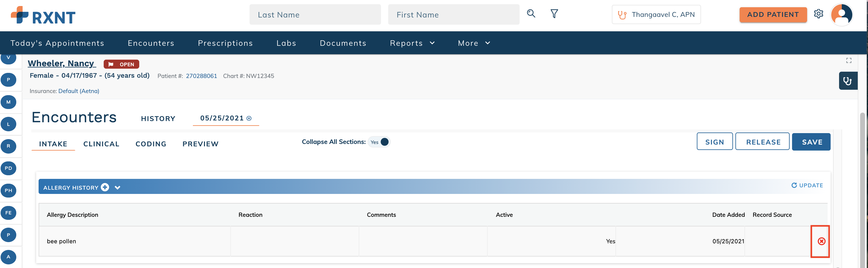The height and width of the screenshot is (268, 868).
Task: Expand the More menu
Action: point(474,43)
